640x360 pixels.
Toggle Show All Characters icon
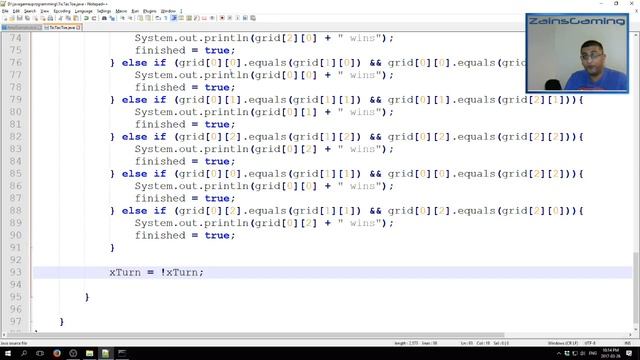coord(165,18)
